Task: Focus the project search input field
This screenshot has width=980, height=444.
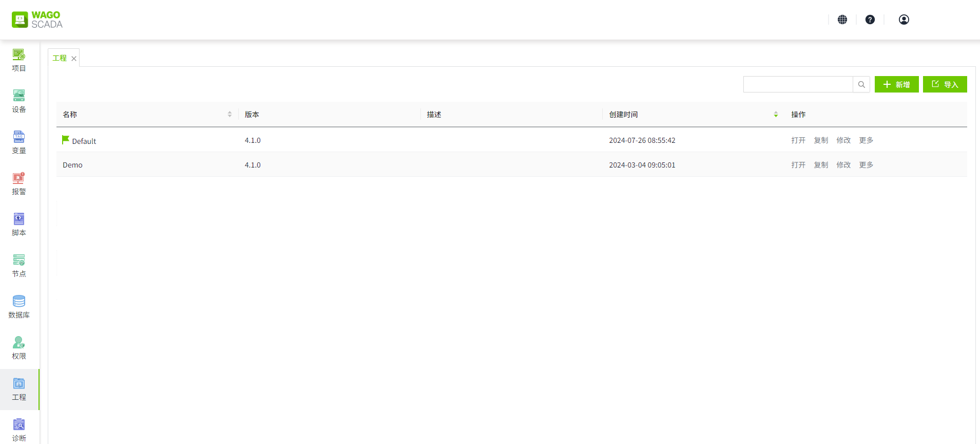Action: coord(798,84)
